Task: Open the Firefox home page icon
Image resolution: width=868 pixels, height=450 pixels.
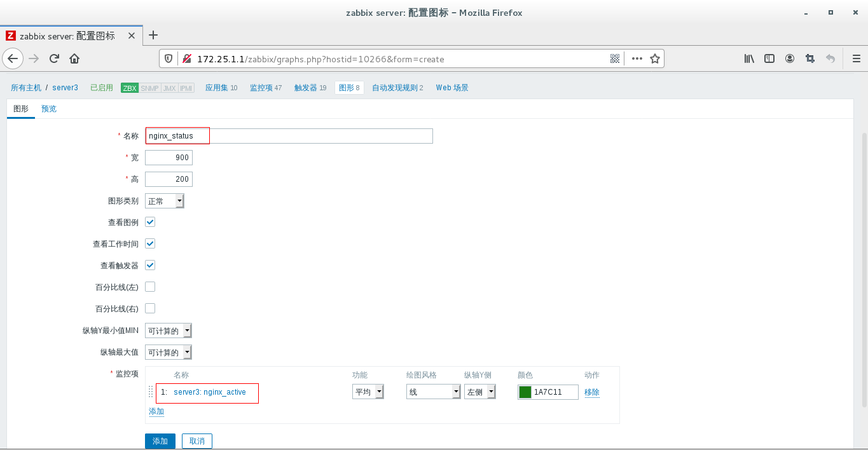Action: [x=74, y=58]
